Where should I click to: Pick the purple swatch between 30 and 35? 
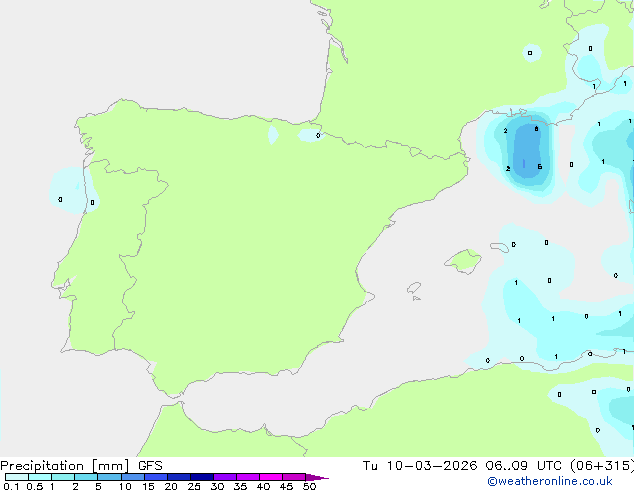(x=225, y=477)
